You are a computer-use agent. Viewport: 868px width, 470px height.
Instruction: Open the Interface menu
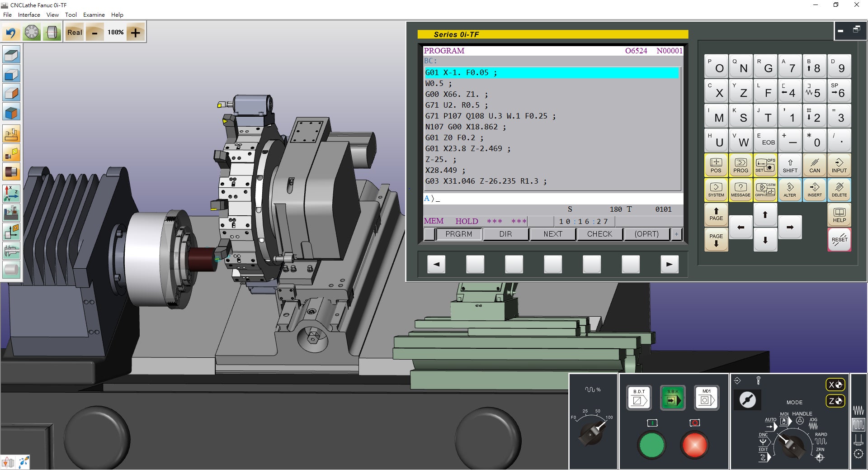pyautogui.click(x=29, y=14)
